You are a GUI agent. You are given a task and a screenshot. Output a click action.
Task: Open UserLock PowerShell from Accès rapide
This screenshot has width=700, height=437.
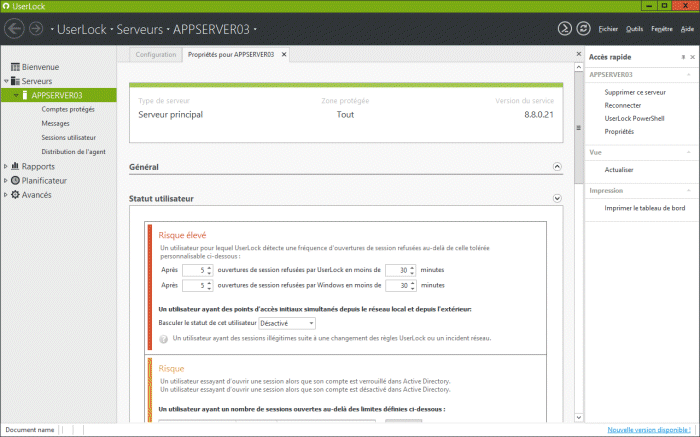[x=634, y=118]
